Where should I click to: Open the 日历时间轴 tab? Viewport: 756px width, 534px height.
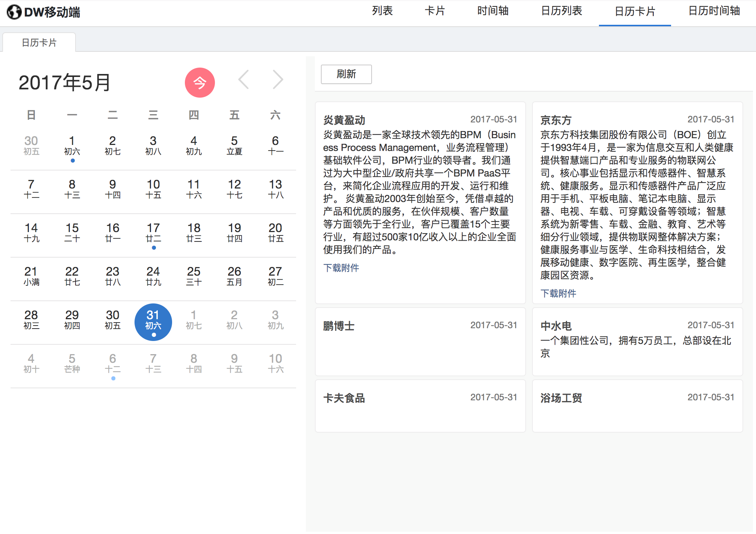714,11
